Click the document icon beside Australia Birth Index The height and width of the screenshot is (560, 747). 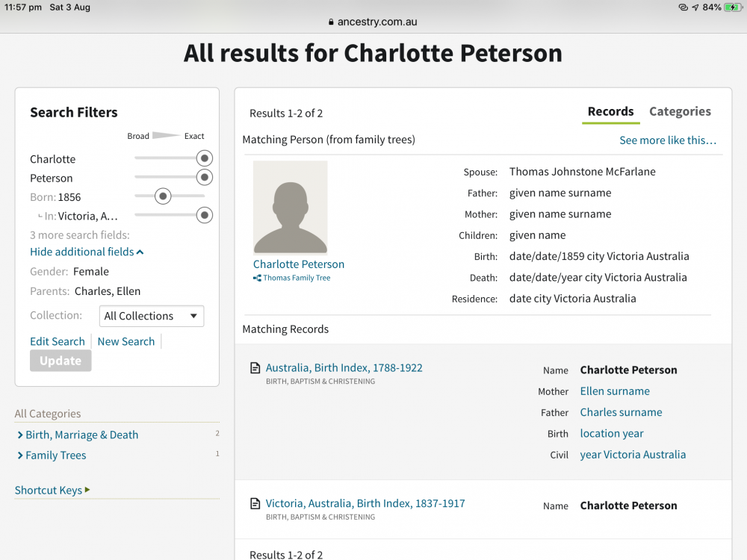pos(255,368)
